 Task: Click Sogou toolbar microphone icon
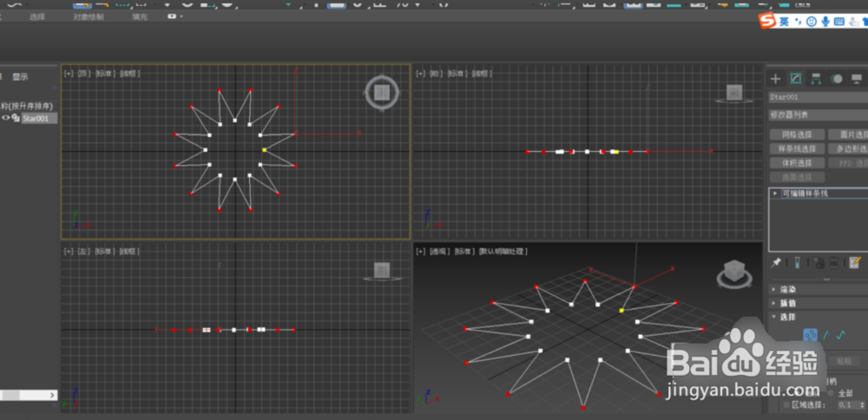click(x=825, y=21)
